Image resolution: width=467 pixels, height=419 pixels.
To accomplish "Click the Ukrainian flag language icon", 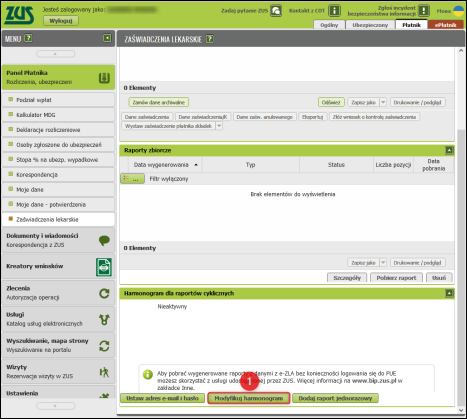I will point(459,11).
